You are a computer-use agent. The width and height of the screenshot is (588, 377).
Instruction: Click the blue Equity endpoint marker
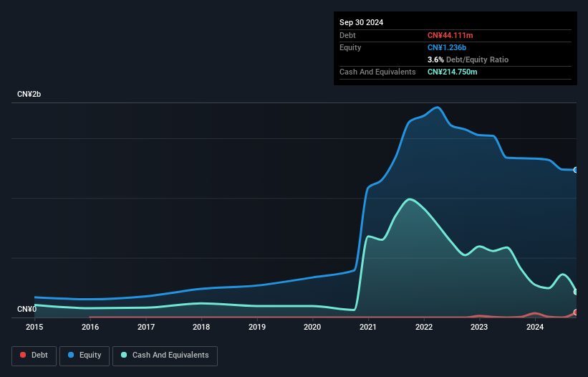tap(576, 170)
